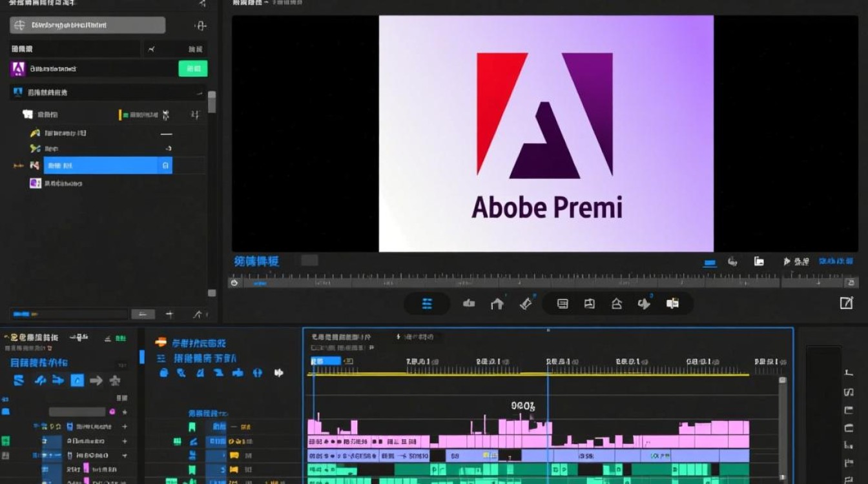Click the orange icon heading the timeline tools panel

tap(161, 343)
